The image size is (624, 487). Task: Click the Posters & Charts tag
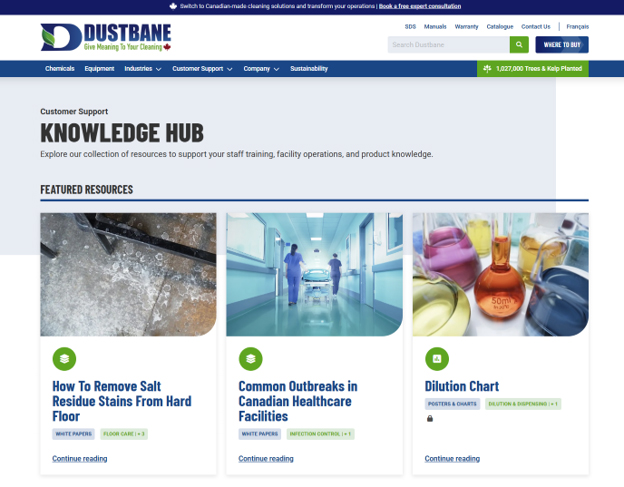[x=452, y=404]
